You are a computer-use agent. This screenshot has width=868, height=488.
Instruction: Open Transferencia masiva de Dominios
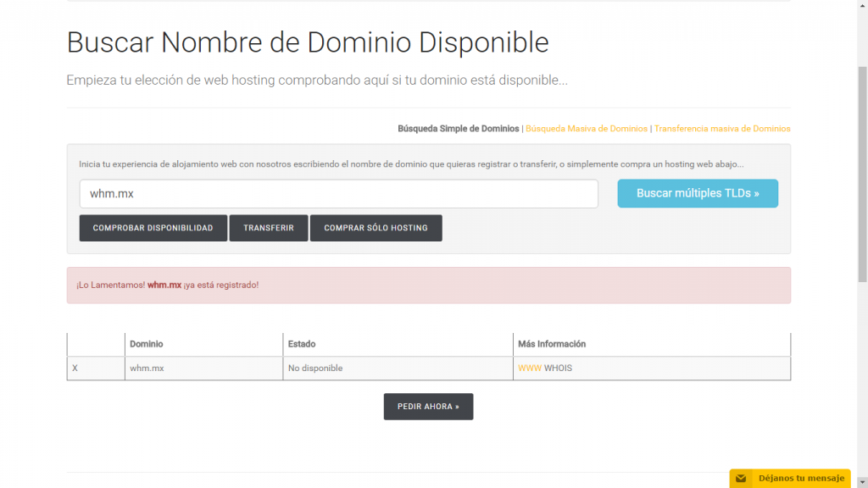722,129
